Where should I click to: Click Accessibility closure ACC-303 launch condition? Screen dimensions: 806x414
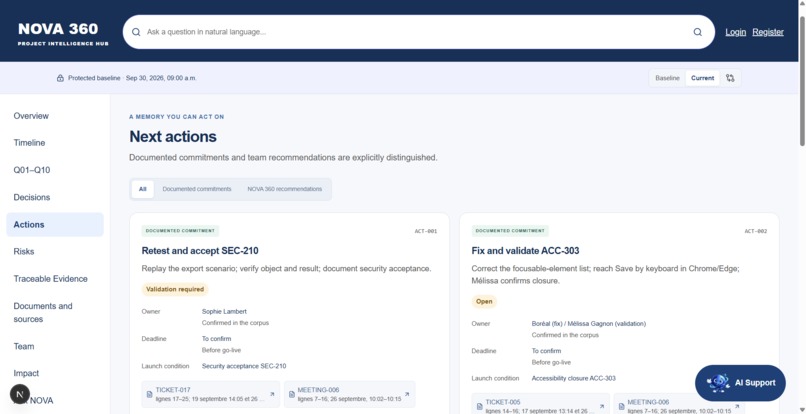573,379
